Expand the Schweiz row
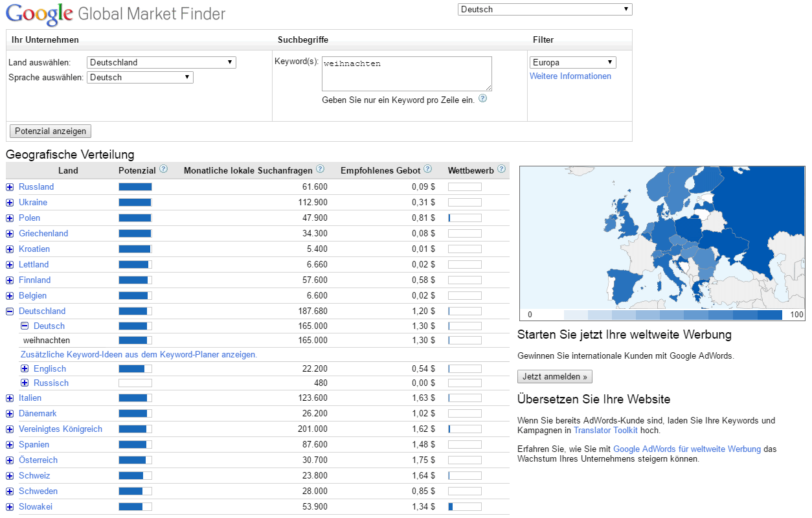Image resolution: width=812 pixels, height=518 pixels. [x=10, y=476]
